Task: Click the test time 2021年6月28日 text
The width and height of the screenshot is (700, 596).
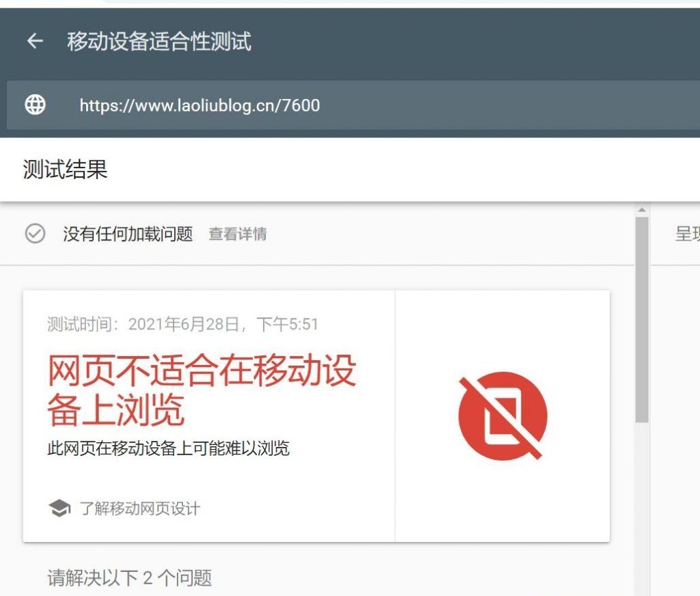Action: (183, 324)
